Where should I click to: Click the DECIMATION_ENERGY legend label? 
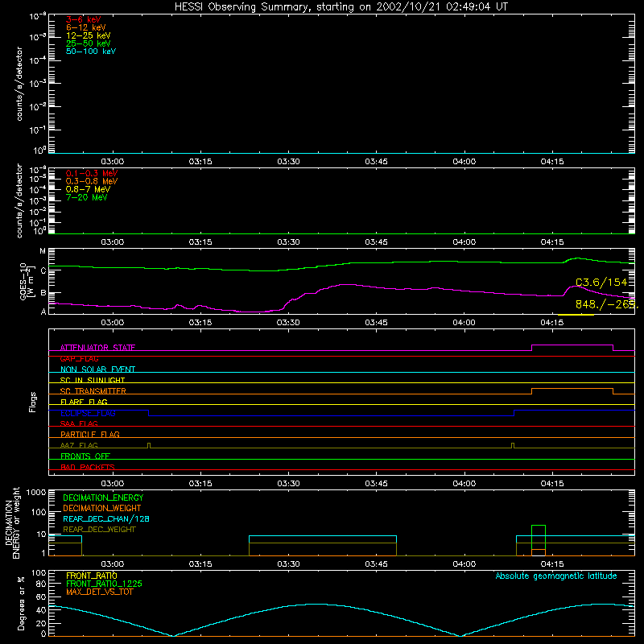(x=103, y=497)
